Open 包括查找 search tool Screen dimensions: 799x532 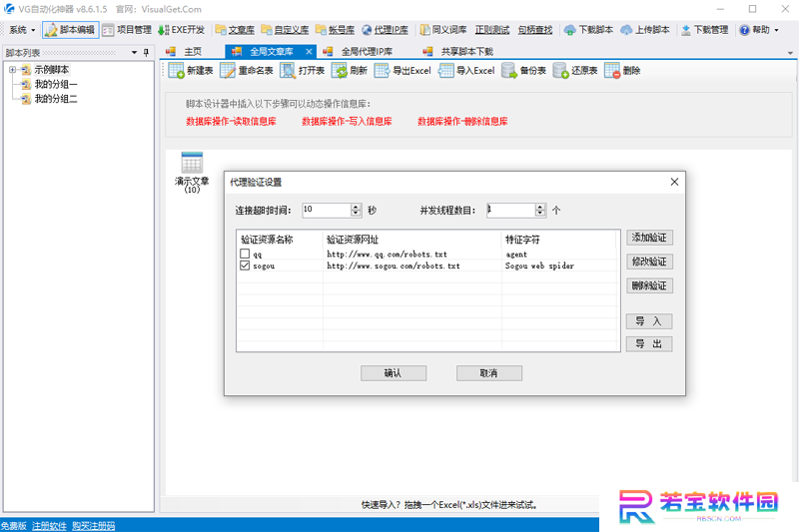[x=534, y=30]
